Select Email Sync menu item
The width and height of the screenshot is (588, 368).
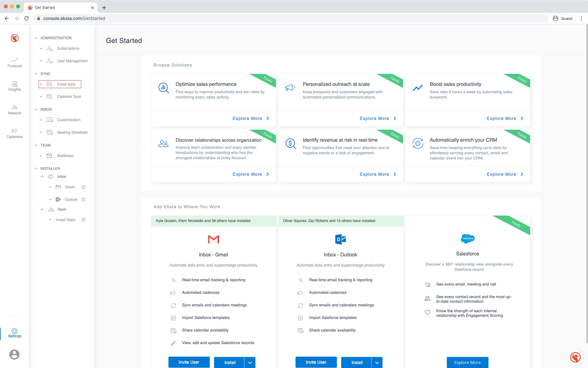click(x=66, y=84)
